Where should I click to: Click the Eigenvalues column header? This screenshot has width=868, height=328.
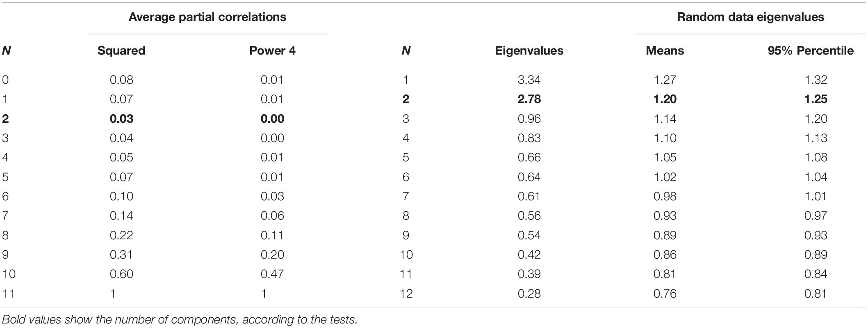tap(529, 50)
